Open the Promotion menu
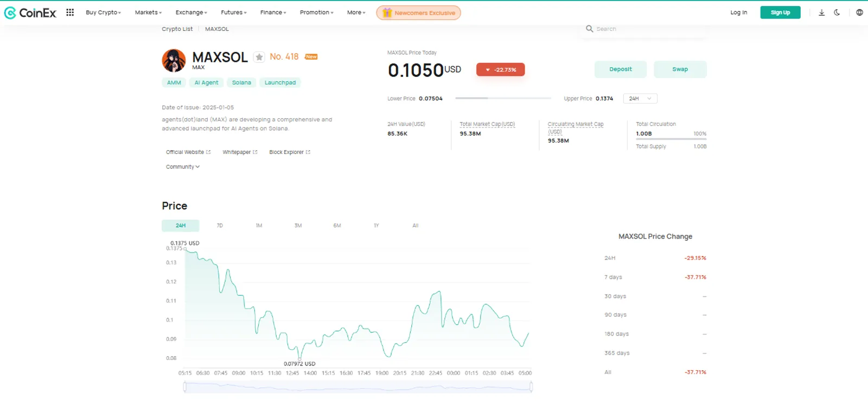This screenshot has height=405, width=868. (x=316, y=12)
